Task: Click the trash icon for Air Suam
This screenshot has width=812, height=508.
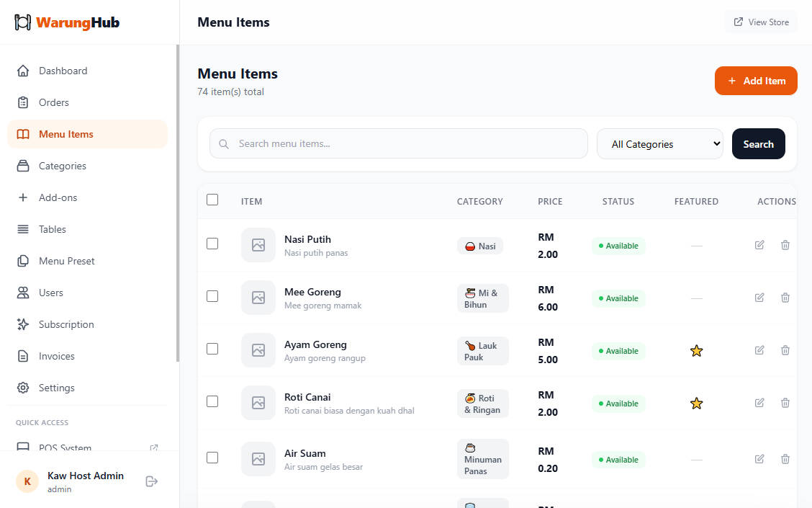Action: 785,459
